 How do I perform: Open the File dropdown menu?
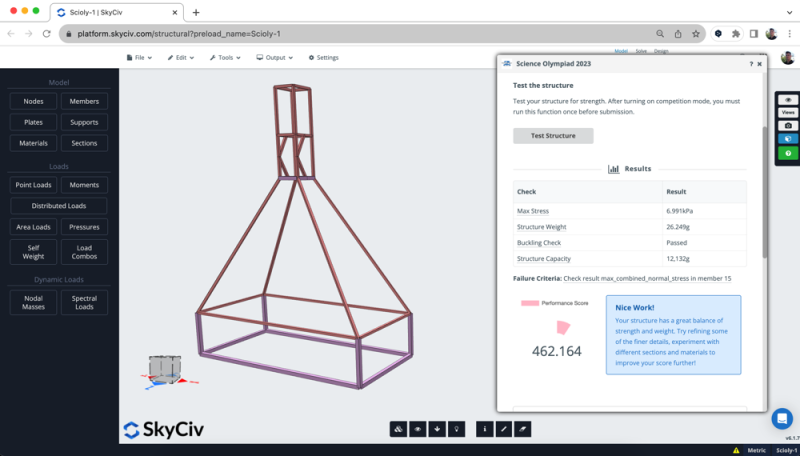pyautogui.click(x=139, y=57)
